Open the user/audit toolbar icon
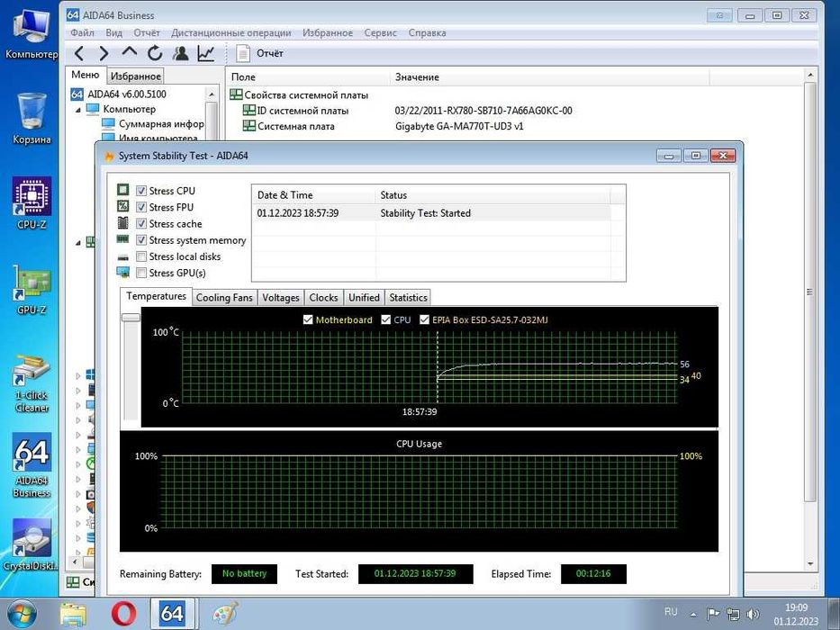Image resolution: width=840 pixels, height=630 pixels. tap(181, 53)
